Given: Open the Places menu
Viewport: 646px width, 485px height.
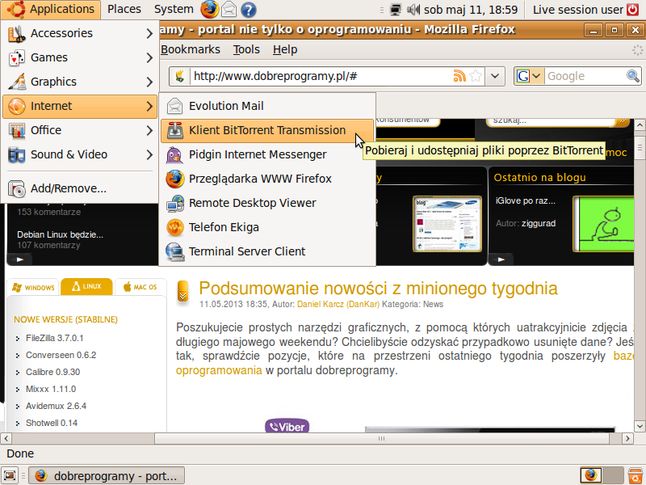Looking at the screenshot, I should 124,9.
